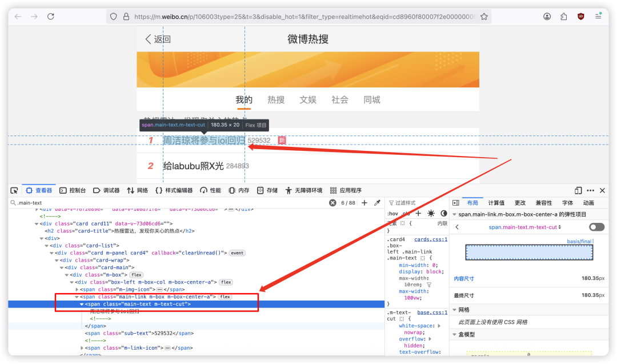Screen dimensions: 617x364
Task: Select the node picker tool in DevTools
Action: pos(14,190)
